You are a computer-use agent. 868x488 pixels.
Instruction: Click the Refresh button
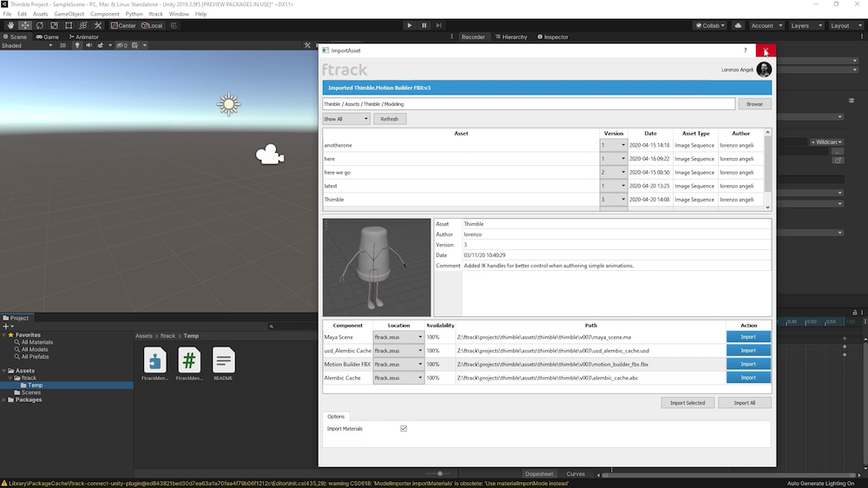[x=390, y=119]
